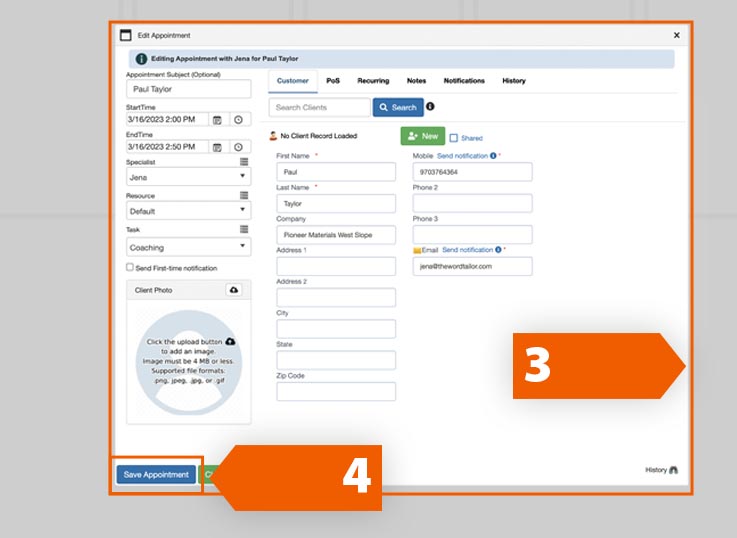Screen dimensions: 737x538
Task: Click the Specialist list icon
Action: [x=244, y=161]
